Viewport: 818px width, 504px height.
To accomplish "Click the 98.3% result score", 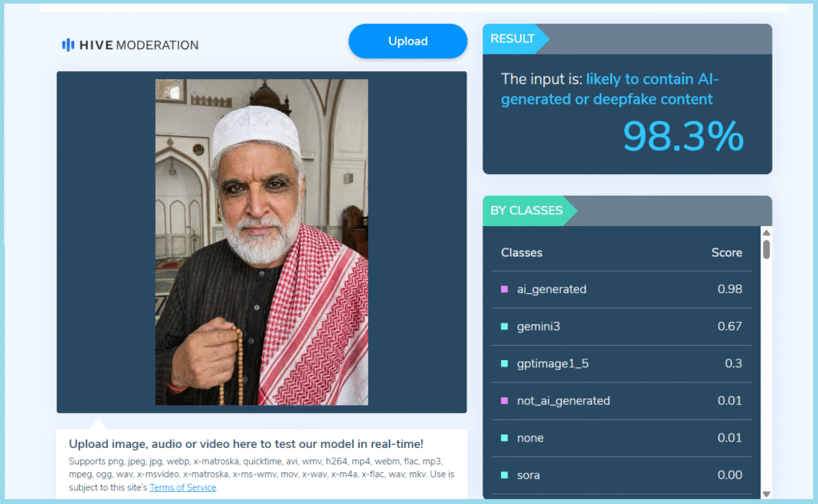I will coord(683,137).
